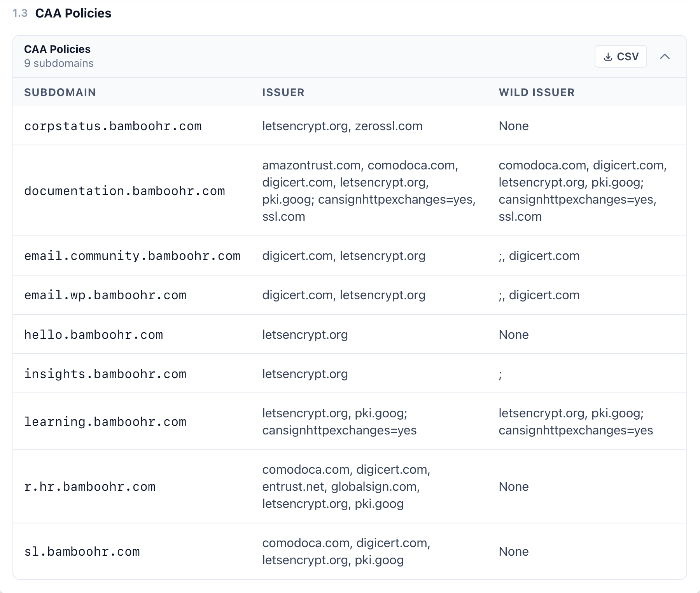Select corpstatus.bamboohr.com row
700x593 pixels.
(114, 126)
